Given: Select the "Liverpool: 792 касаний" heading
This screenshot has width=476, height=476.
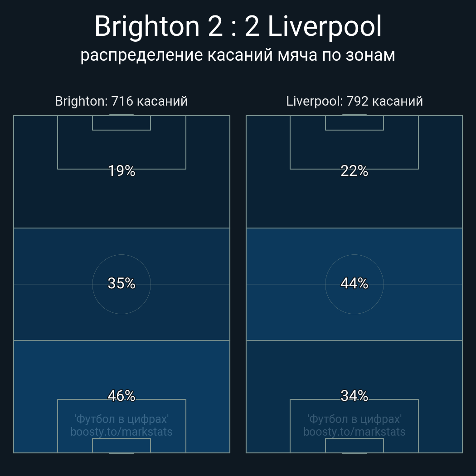Looking at the screenshot, I should coord(355,101).
